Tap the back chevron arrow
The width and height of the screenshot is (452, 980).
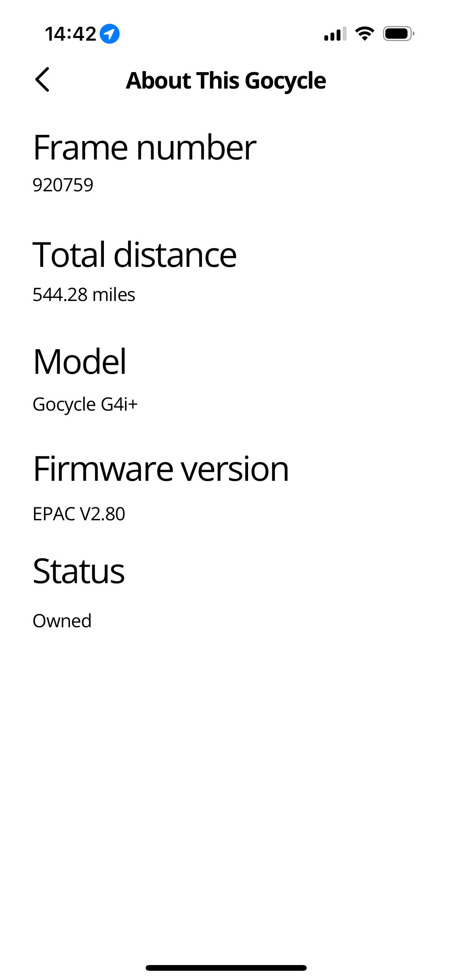pyautogui.click(x=42, y=80)
